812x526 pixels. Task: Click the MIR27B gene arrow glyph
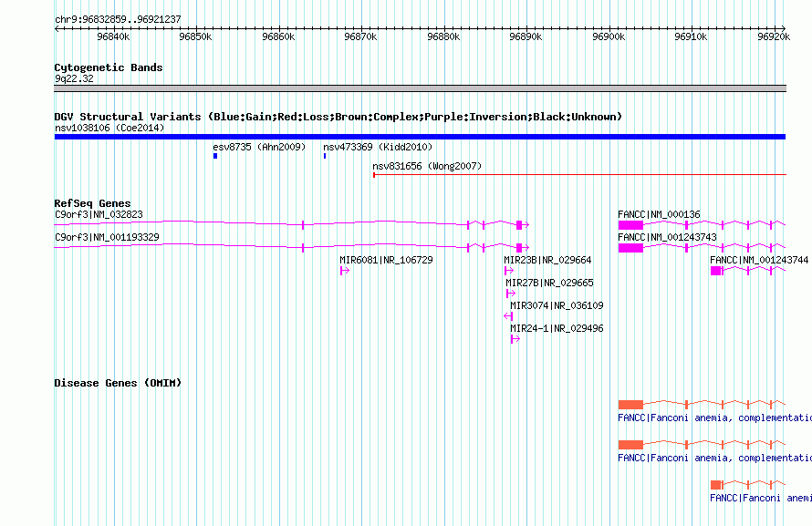tap(511, 294)
